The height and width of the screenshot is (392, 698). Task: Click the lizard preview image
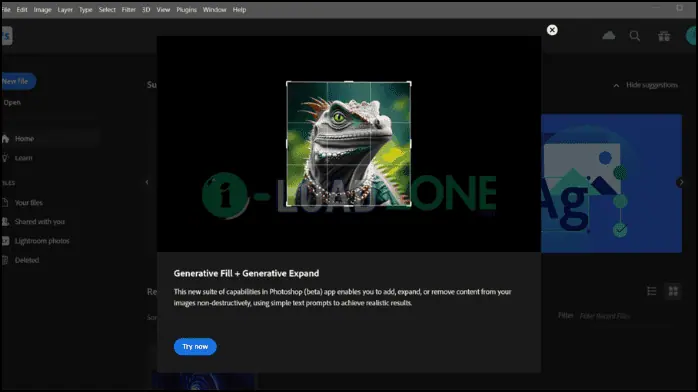click(x=349, y=144)
